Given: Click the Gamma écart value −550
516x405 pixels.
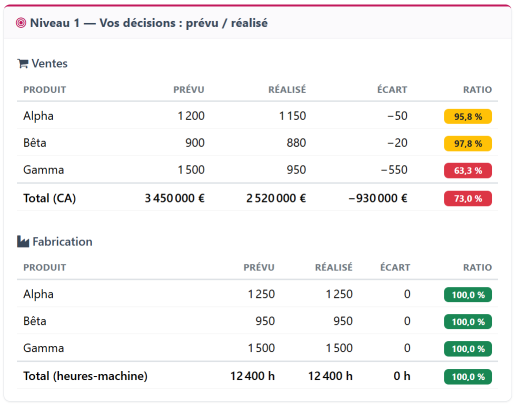Looking at the screenshot, I should click(394, 170).
